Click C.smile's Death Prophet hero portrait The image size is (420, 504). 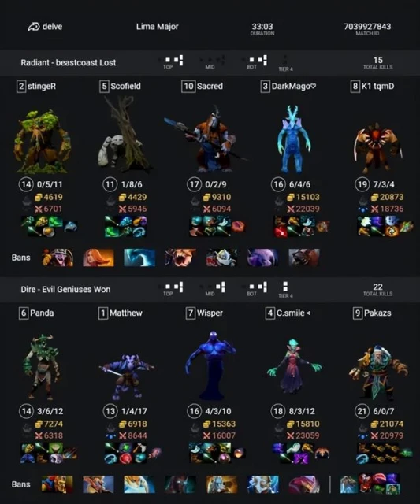(294, 368)
